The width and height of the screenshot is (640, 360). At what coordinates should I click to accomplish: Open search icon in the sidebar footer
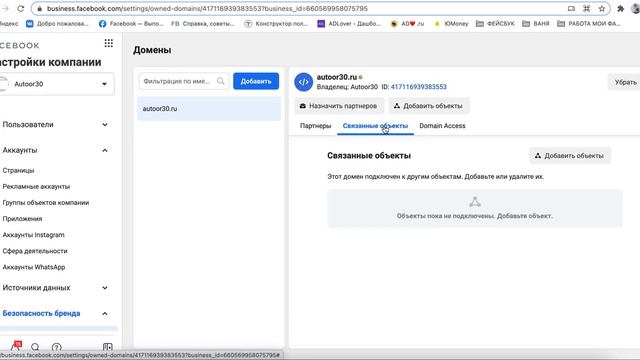[x=35, y=347]
